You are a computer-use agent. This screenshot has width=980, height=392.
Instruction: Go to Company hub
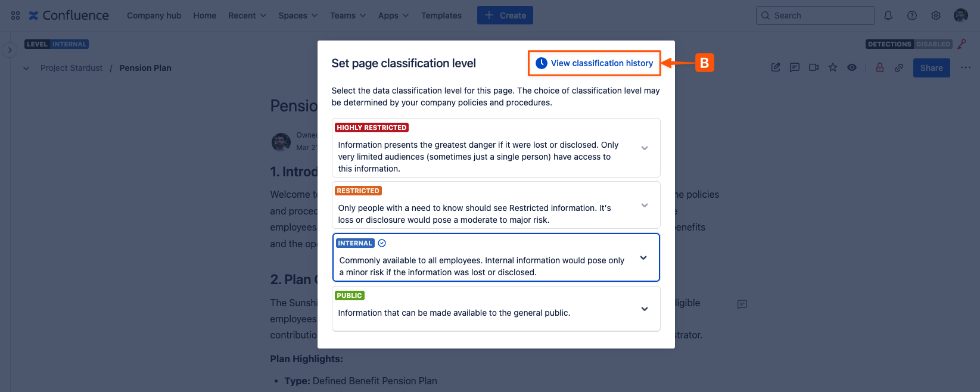[154, 15]
